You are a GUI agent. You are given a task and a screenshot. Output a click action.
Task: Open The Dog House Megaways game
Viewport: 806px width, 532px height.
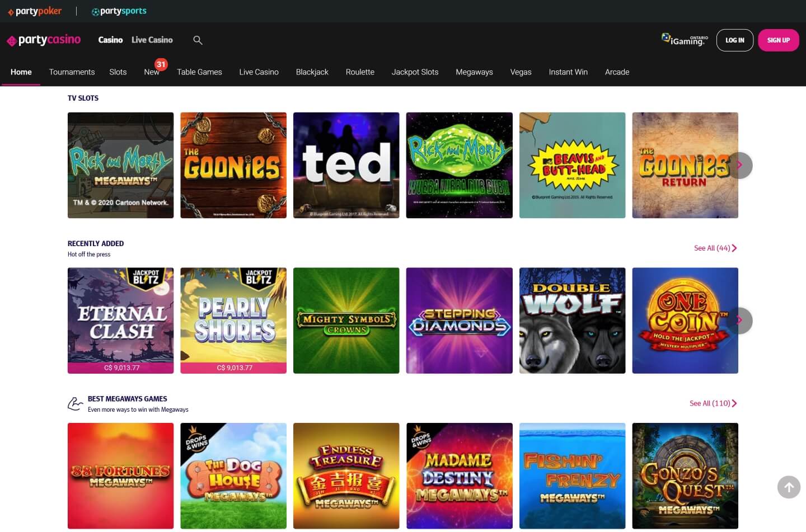coord(233,475)
